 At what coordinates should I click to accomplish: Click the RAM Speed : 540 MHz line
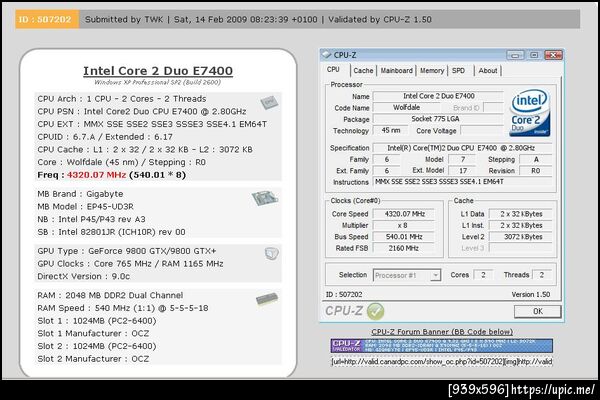[x=123, y=308]
